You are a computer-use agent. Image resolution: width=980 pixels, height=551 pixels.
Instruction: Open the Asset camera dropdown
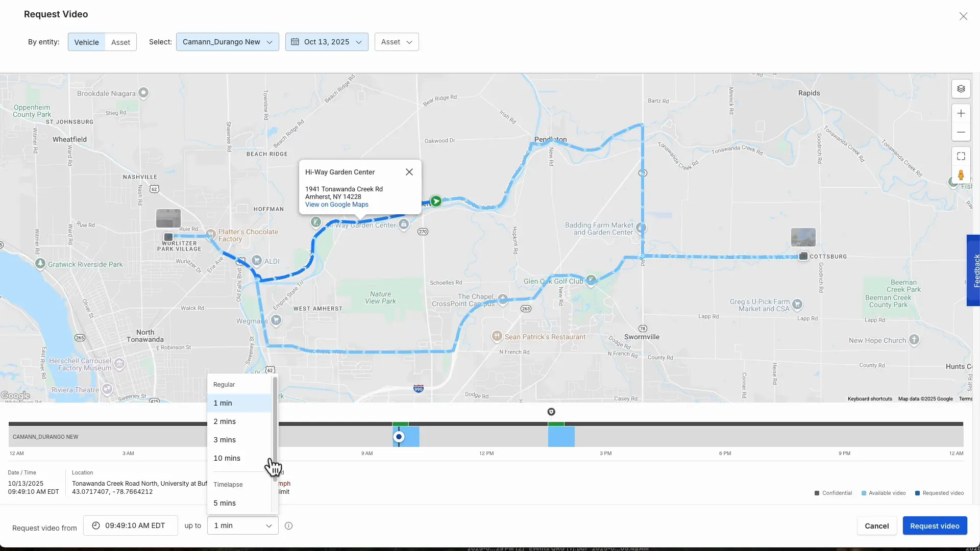pos(397,42)
